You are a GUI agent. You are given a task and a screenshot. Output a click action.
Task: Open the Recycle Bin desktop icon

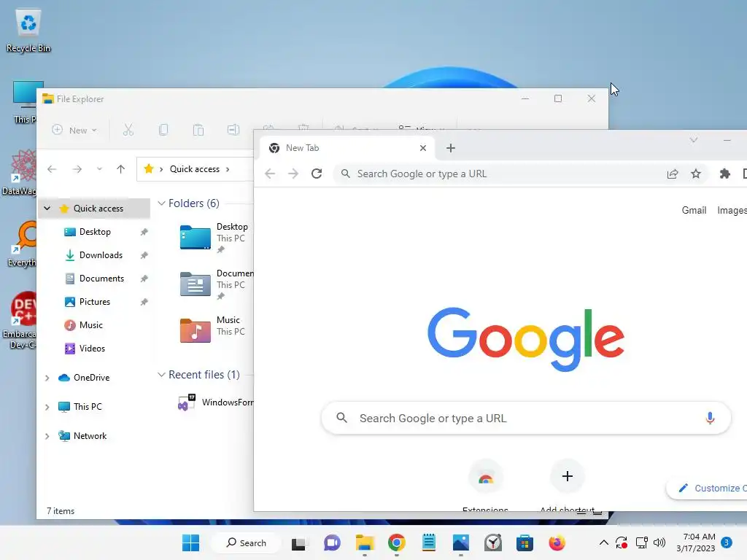coord(28,31)
